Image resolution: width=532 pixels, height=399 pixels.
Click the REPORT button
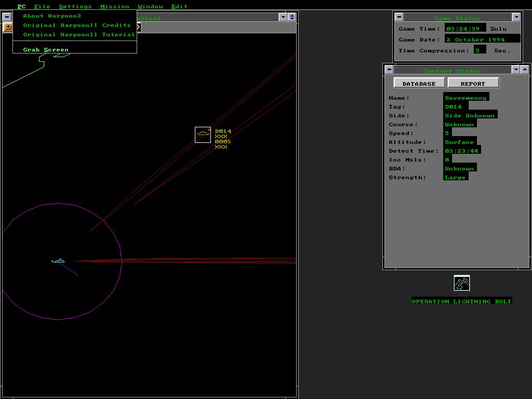pyautogui.click(x=473, y=83)
